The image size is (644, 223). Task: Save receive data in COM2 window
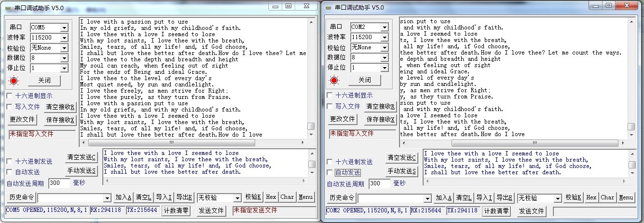click(380, 119)
